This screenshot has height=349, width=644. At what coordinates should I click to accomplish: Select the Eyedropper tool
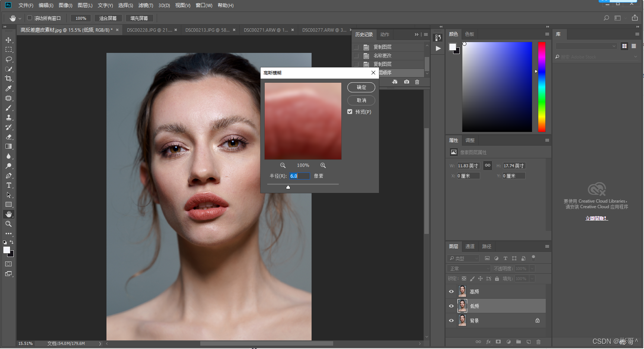click(x=9, y=88)
